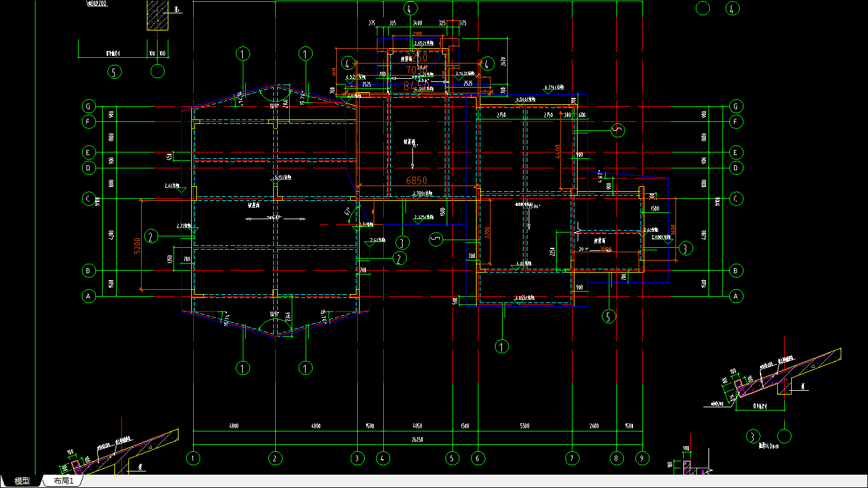Click the left-side axis bubble G
This screenshot has height=488, width=868.
(x=90, y=106)
